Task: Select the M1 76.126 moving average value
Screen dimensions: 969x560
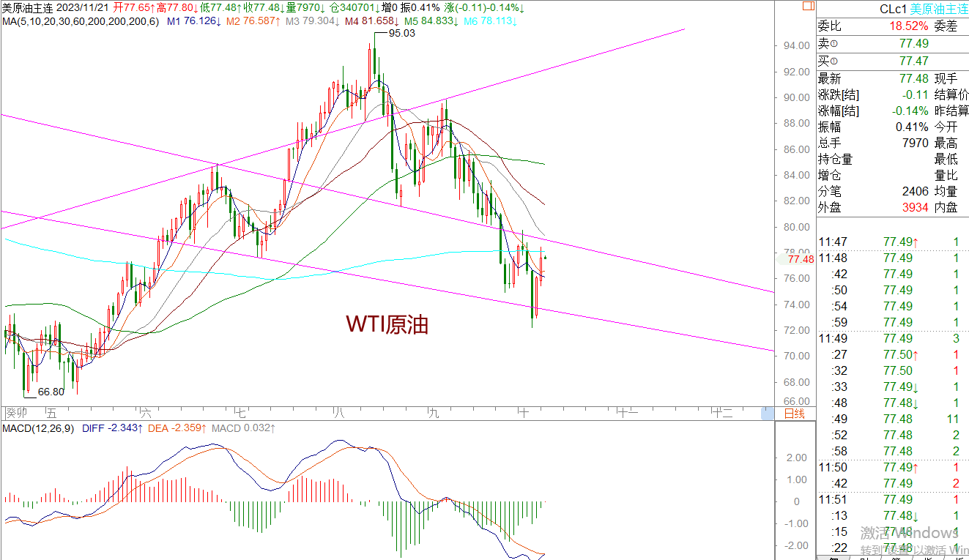Action: 194,21
